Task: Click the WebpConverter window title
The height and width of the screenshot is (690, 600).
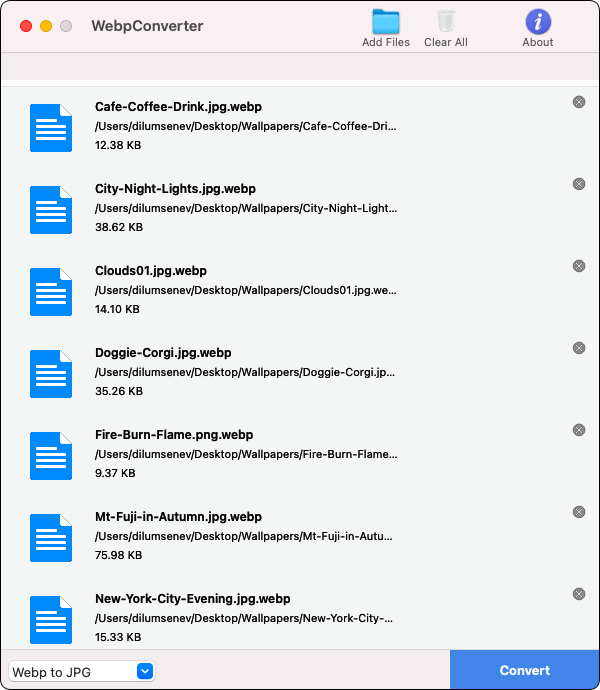Action: coord(147,26)
